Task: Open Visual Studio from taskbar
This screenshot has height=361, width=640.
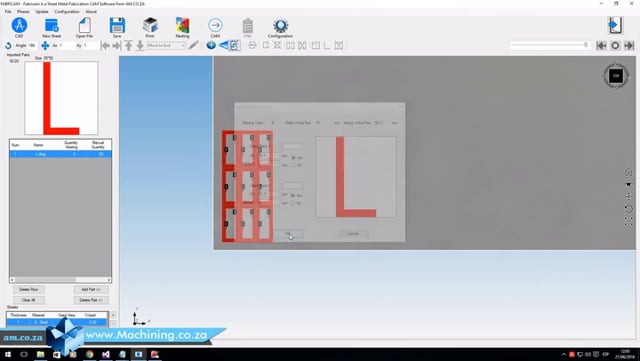Action: (x=106, y=354)
